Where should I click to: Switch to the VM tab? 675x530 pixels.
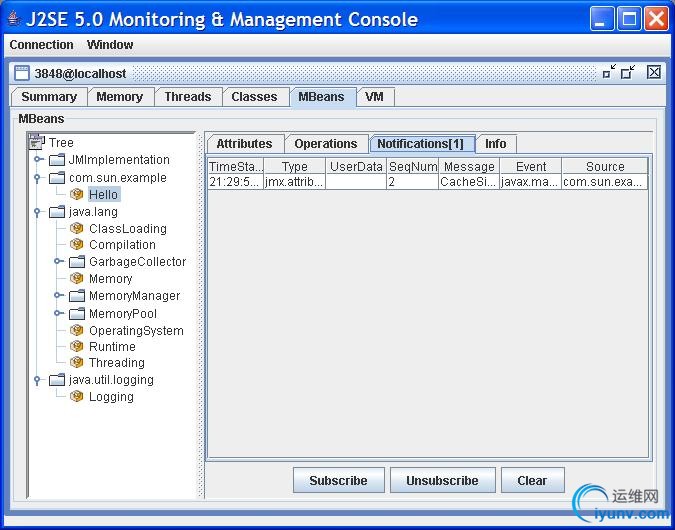(x=375, y=97)
